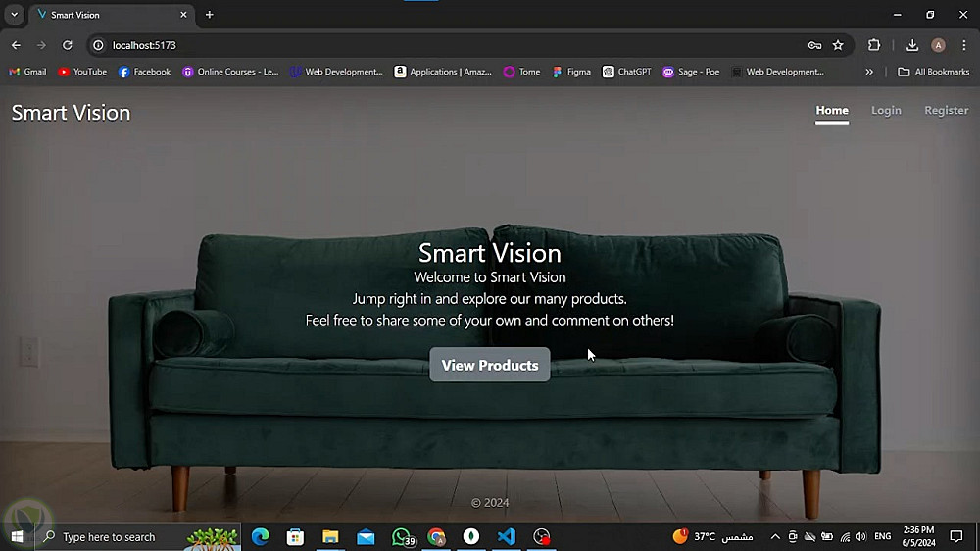Screen dimensions: 980x551
Task: Open the Register nav link
Action: (x=947, y=111)
